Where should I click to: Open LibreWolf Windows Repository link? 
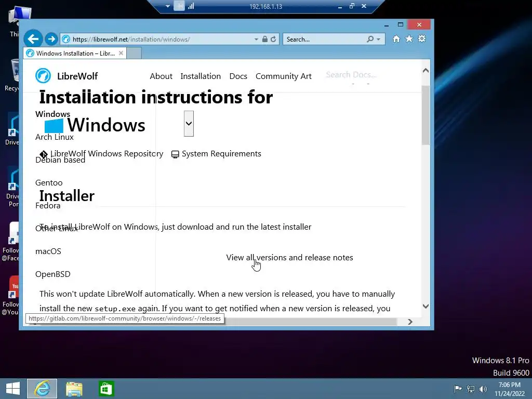click(x=107, y=154)
